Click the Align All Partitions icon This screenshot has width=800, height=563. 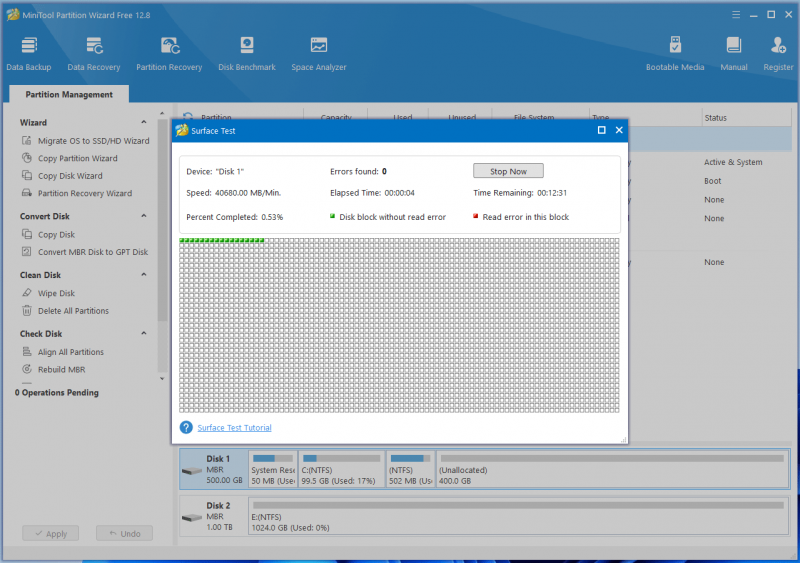[27, 351]
